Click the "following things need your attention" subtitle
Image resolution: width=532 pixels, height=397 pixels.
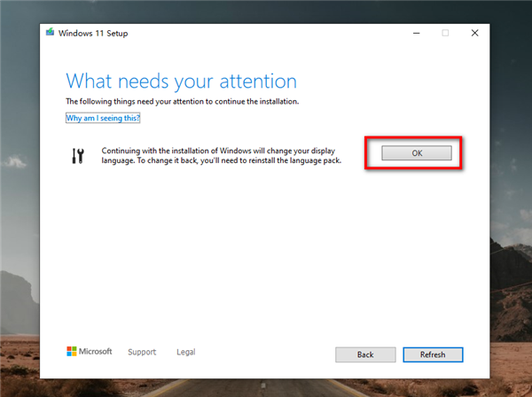click(195, 102)
